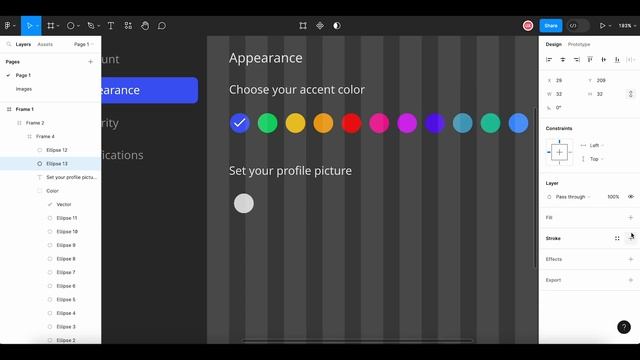This screenshot has height=360, width=640.
Task: Select the Color group layer
Action: coord(51,191)
